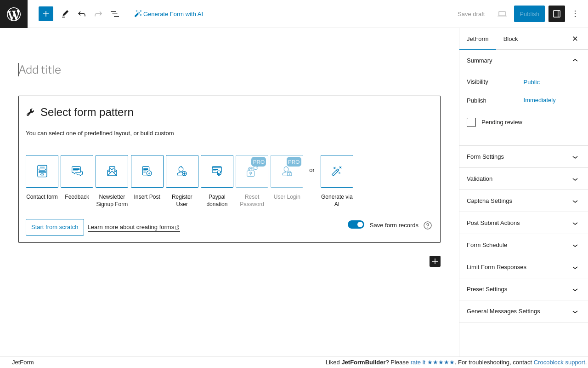Screen dimensions: 588x368
Task: Open the block inserter plus button
Action: [x=46, y=14]
